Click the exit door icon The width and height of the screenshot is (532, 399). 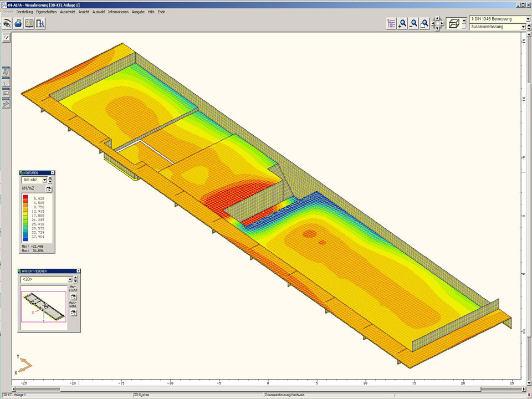pos(40,23)
